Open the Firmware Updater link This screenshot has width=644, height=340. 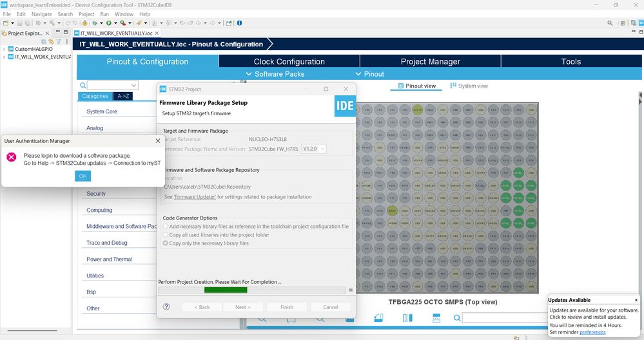point(195,197)
